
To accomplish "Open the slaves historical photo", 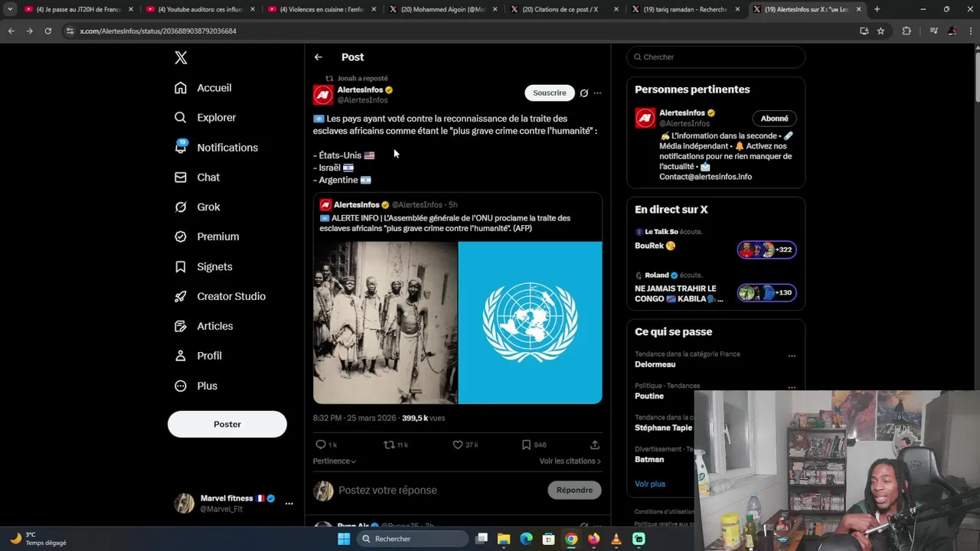I will 385,323.
